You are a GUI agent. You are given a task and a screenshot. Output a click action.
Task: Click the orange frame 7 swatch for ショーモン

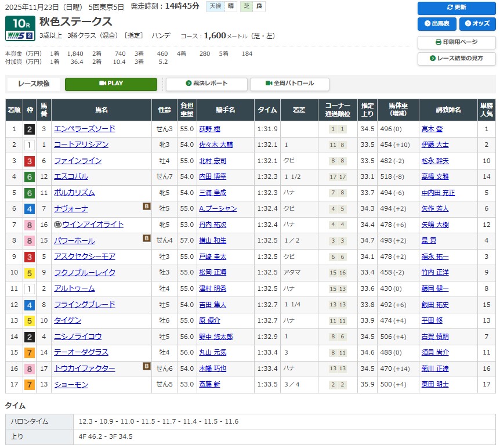point(29,384)
